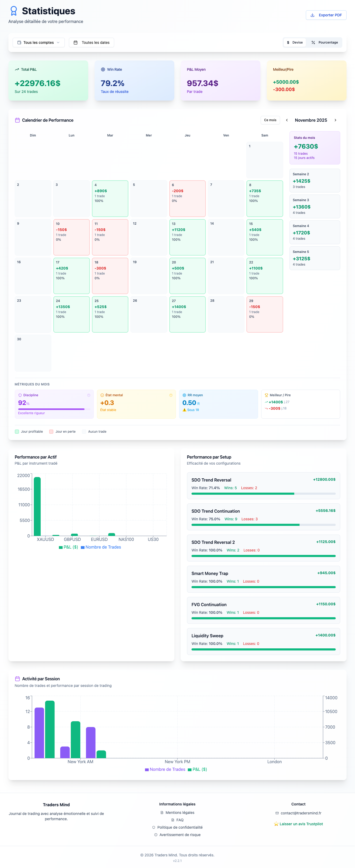The image size is (355, 868).
Task: Switch display to Devise mode
Action: pos(295,43)
